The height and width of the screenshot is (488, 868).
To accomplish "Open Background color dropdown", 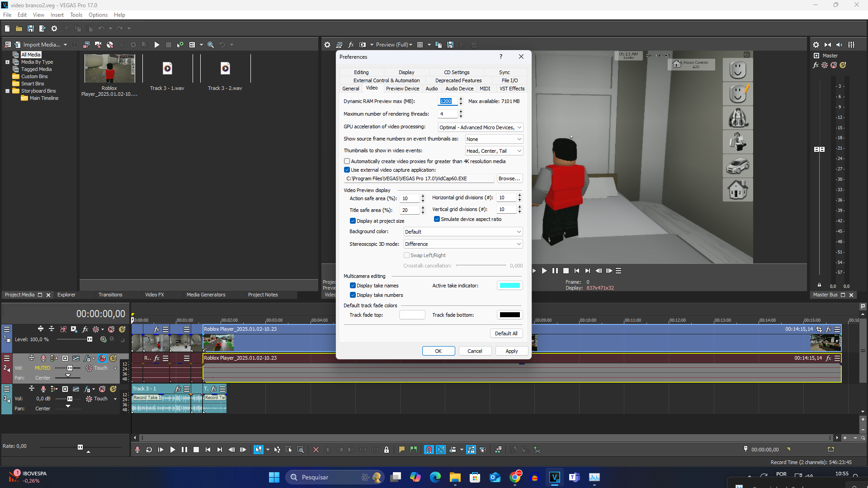I will [x=463, y=232].
